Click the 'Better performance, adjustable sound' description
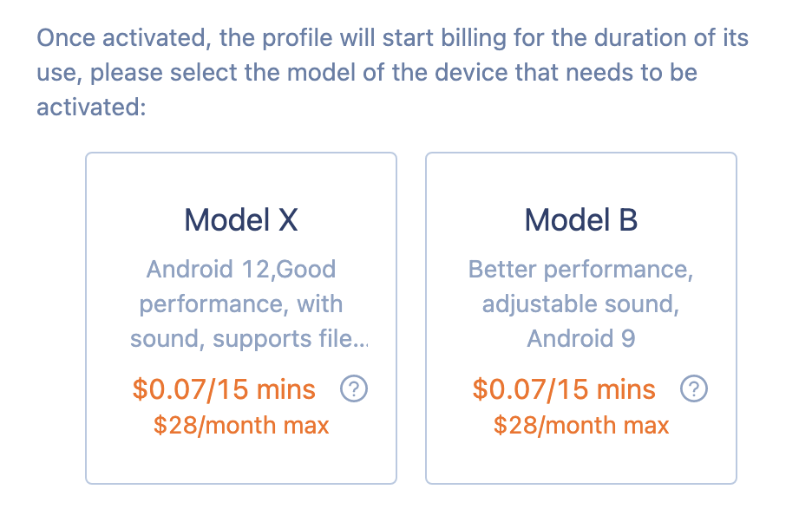Viewport: 812px width, 522px height. (580, 286)
